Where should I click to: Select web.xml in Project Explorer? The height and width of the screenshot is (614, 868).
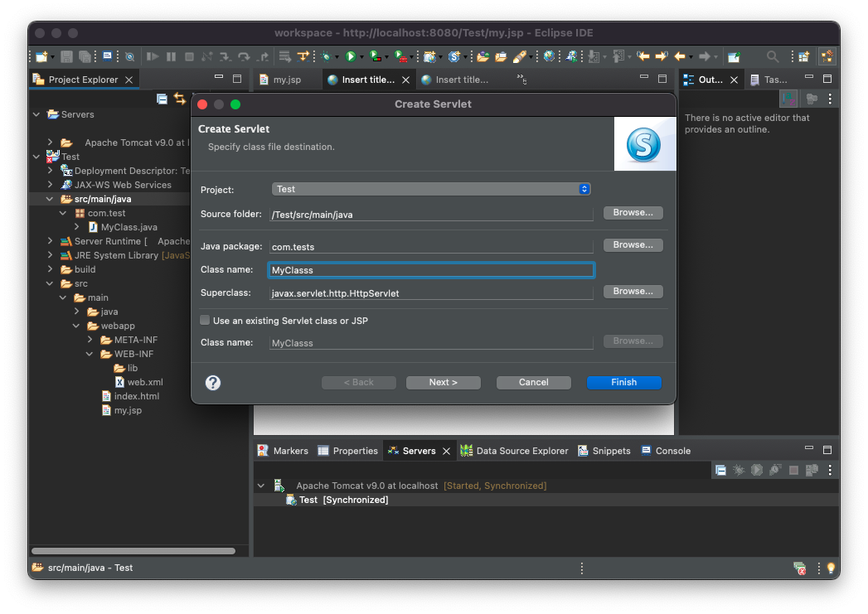tap(139, 382)
